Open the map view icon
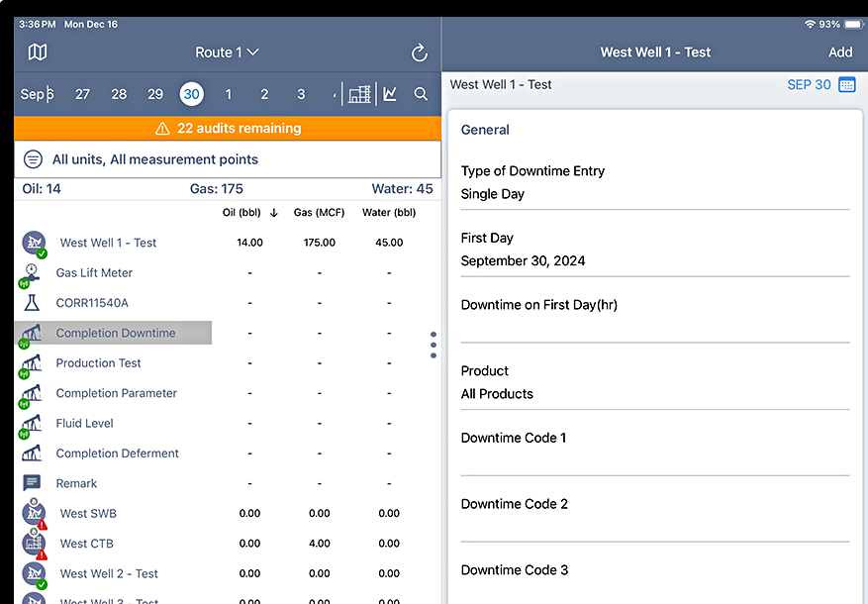The image size is (868, 604). [x=37, y=51]
